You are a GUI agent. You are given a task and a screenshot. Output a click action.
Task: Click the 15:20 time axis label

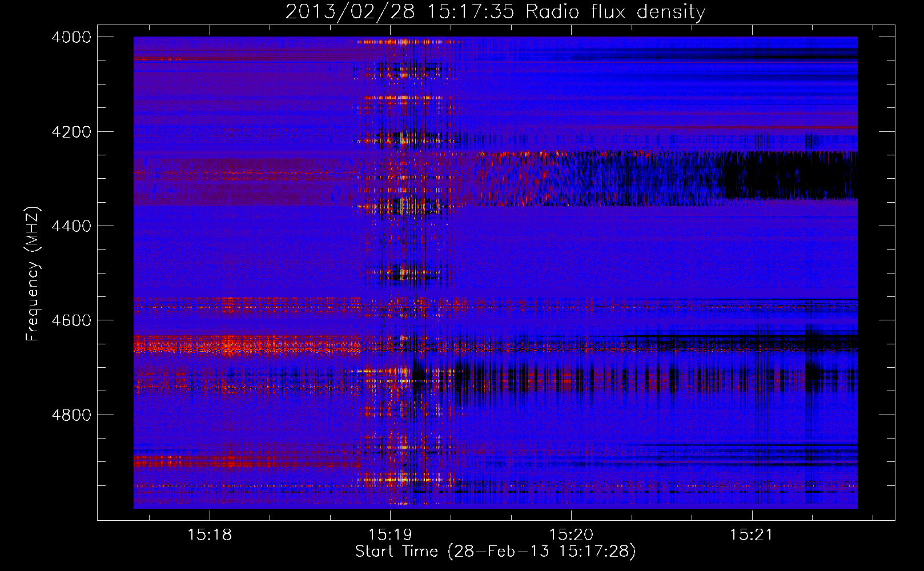(x=571, y=535)
